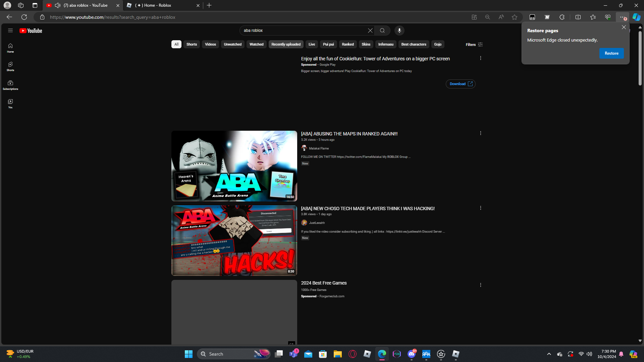Screen dimensions: 644x362
Task: Open the zoom magnifier in address bar
Action: [x=488, y=17]
